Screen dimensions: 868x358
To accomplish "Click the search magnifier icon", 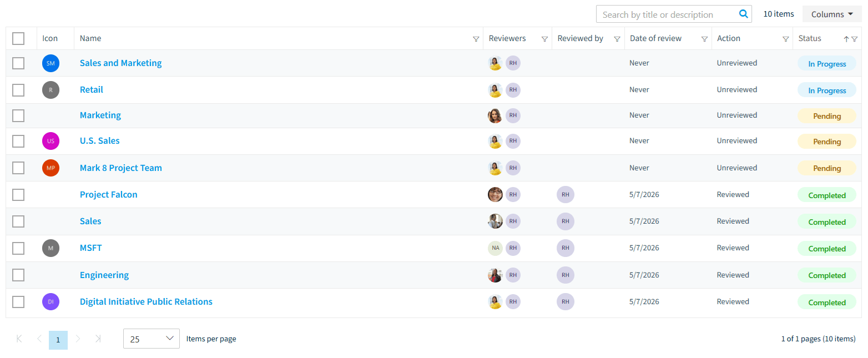I will [744, 14].
